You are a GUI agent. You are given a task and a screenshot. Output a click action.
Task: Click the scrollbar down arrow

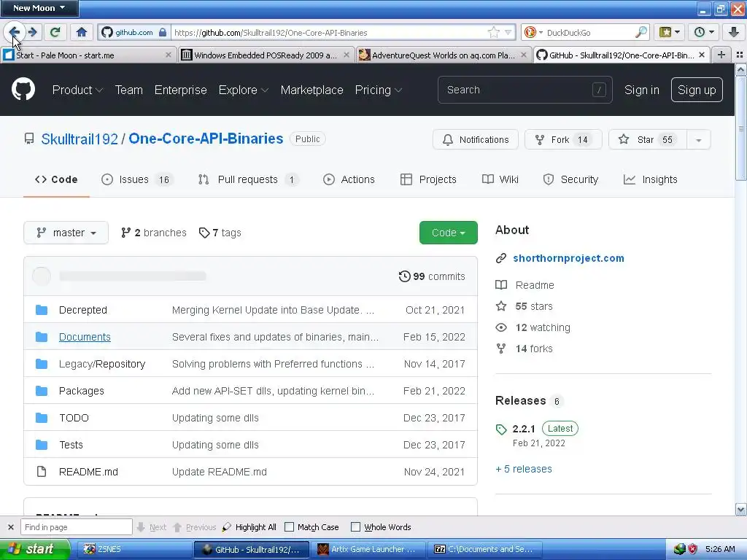pyautogui.click(x=741, y=510)
